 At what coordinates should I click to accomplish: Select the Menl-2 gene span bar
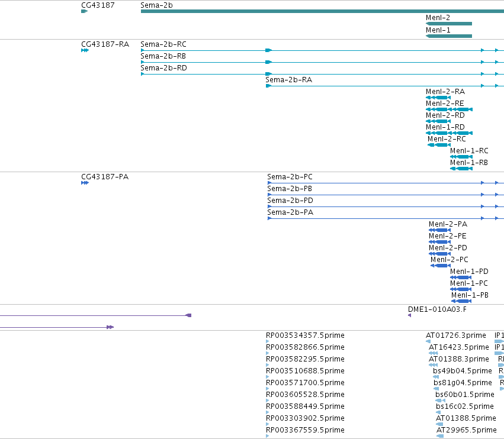click(449, 24)
